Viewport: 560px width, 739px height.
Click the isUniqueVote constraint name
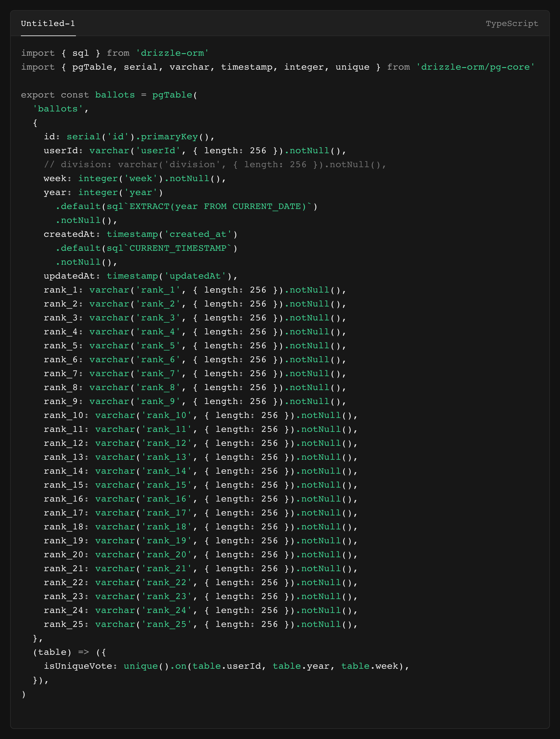[x=78, y=666]
